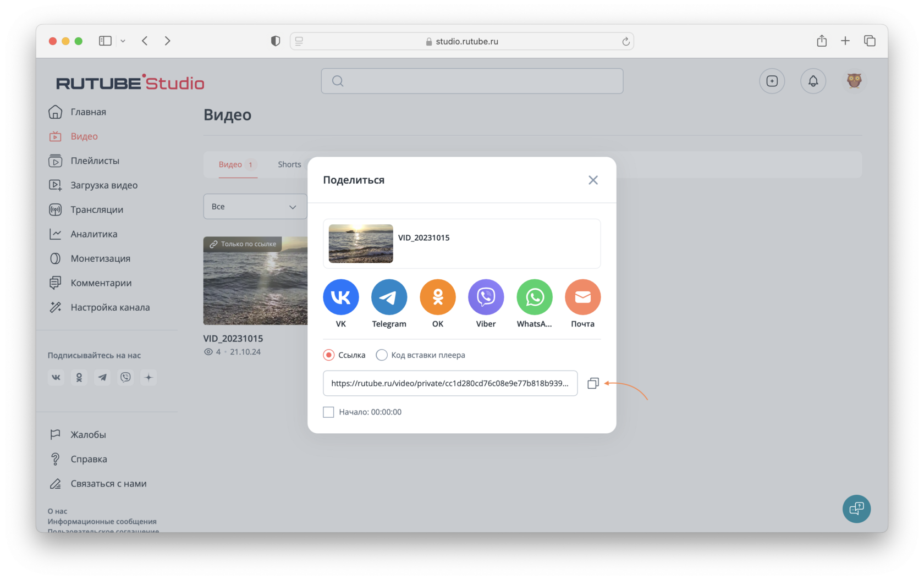The width and height of the screenshot is (924, 580).
Task: Click the VID_20231015 title below the thumbnail
Action: coord(233,339)
